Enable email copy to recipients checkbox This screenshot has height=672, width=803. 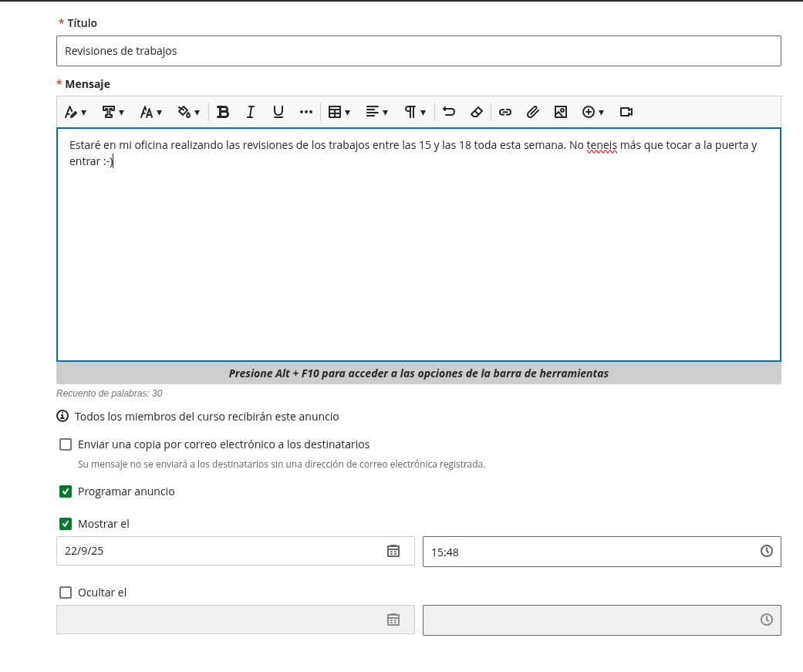pos(66,444)
